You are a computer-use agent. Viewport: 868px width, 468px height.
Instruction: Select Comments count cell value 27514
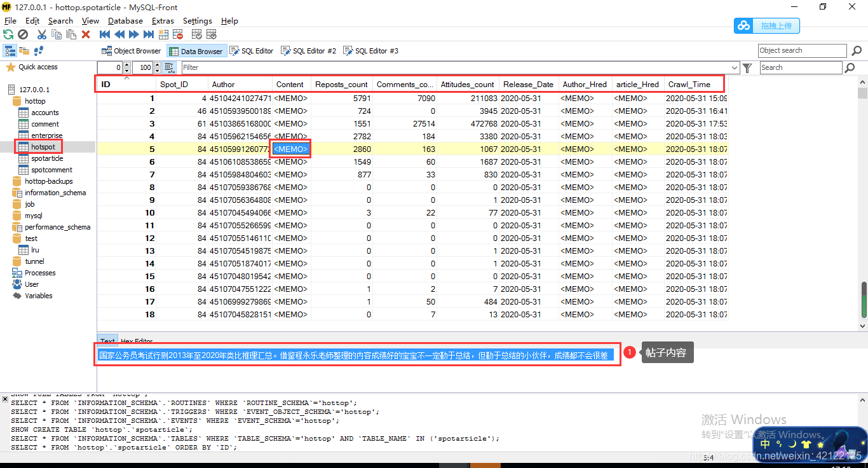tap(404, 123)
